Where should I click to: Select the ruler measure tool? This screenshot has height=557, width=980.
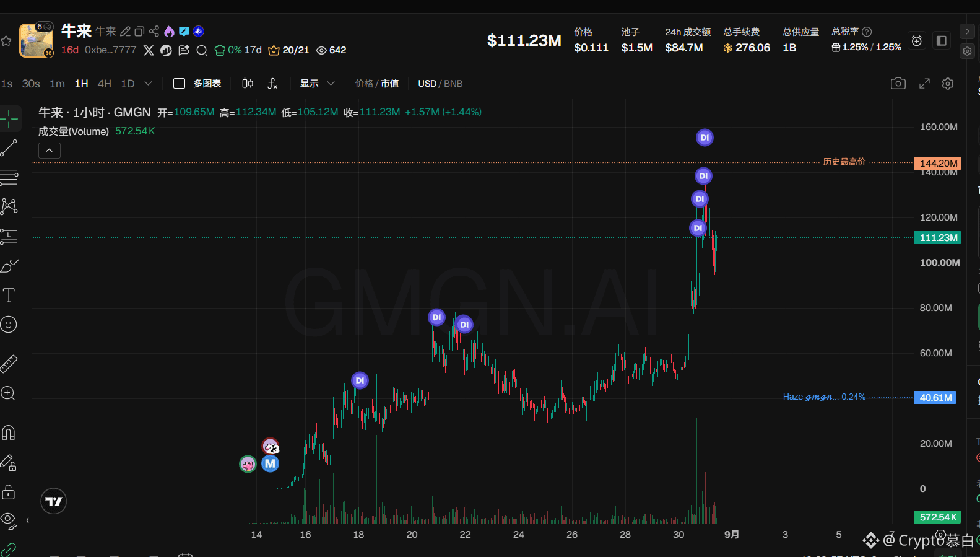tap(9, 363)
